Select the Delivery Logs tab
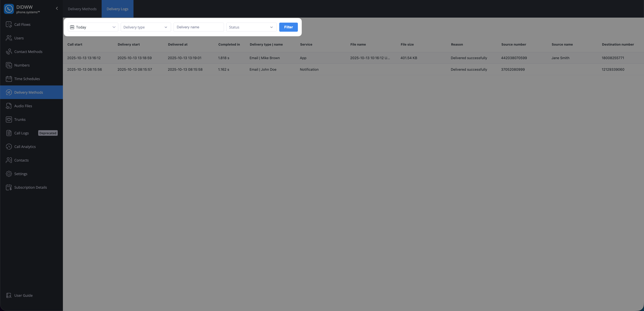Viewport: 644px width, 311px height. click(117, 9)
